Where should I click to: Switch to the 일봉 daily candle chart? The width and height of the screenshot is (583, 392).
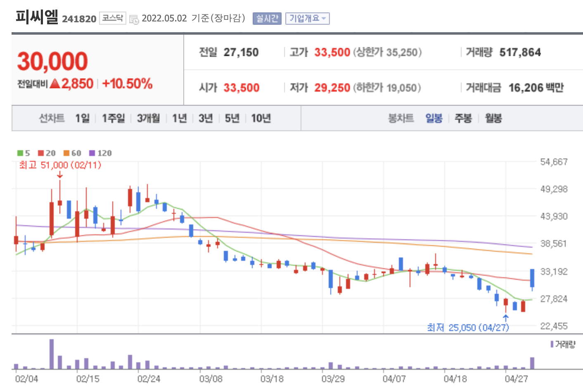point(434,118)
